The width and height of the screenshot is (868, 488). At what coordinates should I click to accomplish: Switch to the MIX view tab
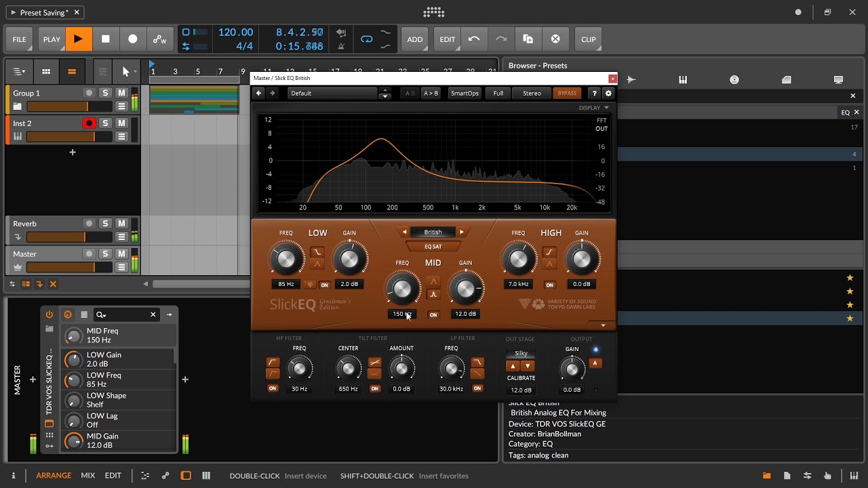(x=88, y=476)
